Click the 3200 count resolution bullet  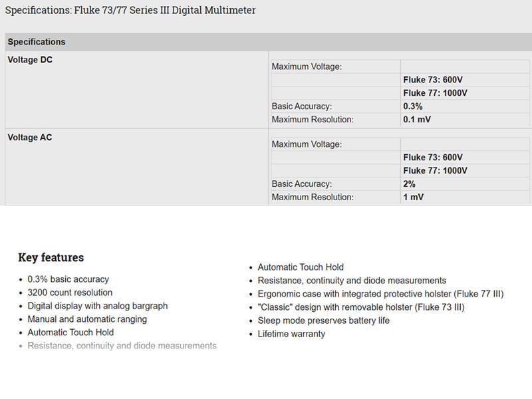[x=70, y=293]
